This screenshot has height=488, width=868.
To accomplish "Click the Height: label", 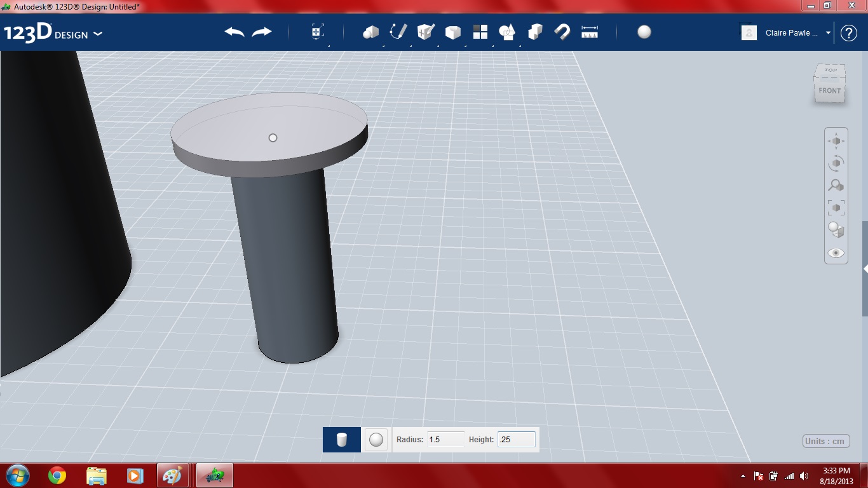I will pos(481,440).
